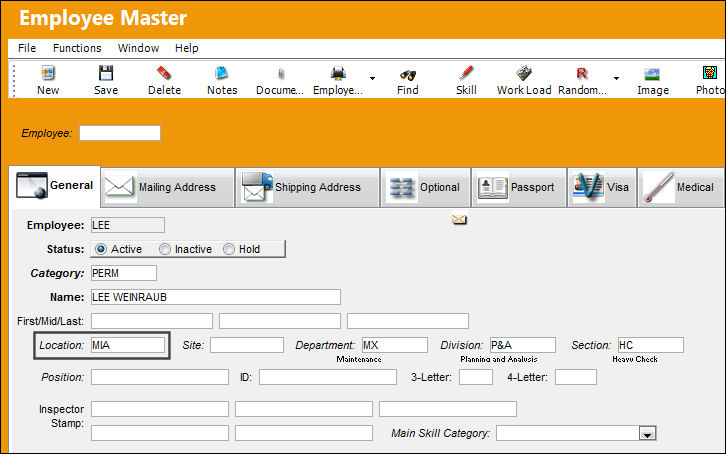Click the ID input field
726x454 pixels.
[x=328, y=377]
